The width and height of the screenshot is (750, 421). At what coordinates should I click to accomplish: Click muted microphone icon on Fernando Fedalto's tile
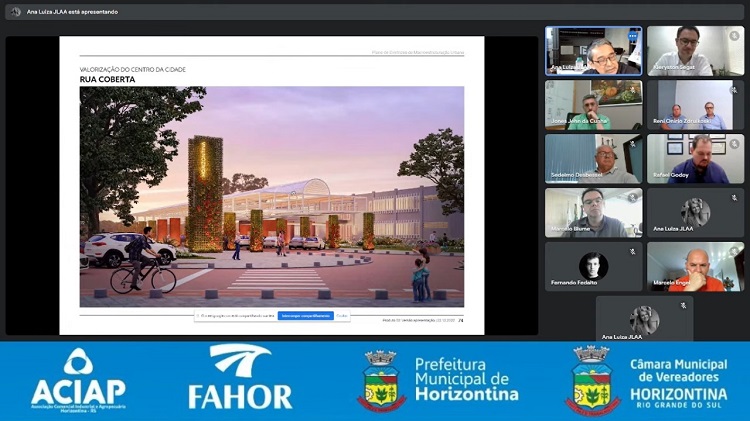(x=633, y=251)
